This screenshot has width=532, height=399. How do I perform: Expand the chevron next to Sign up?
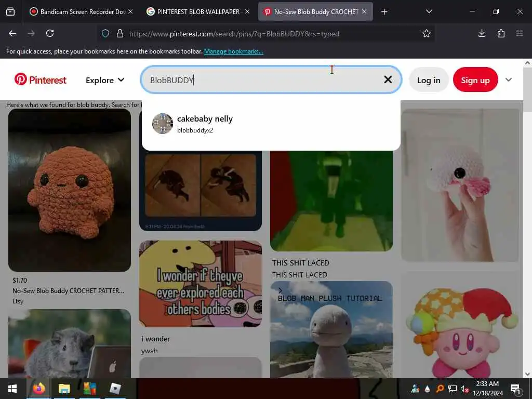pos(508,79)
